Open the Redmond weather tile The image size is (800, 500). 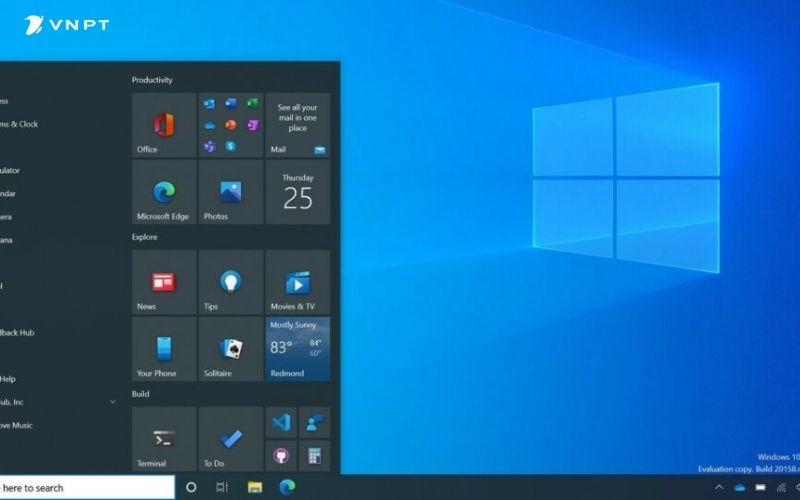pos(297,349)
